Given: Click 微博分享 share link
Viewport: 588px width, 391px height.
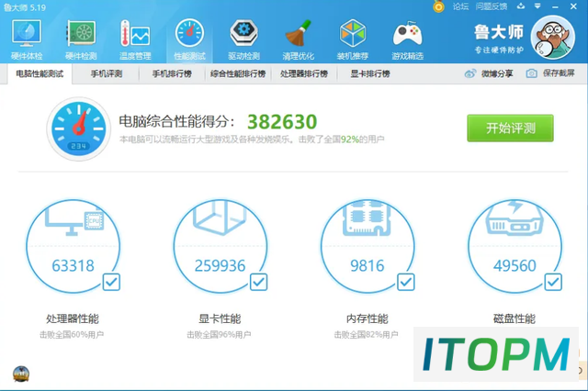Looking at the screenshot, I should pyautogui.click(x=497, y=73).
